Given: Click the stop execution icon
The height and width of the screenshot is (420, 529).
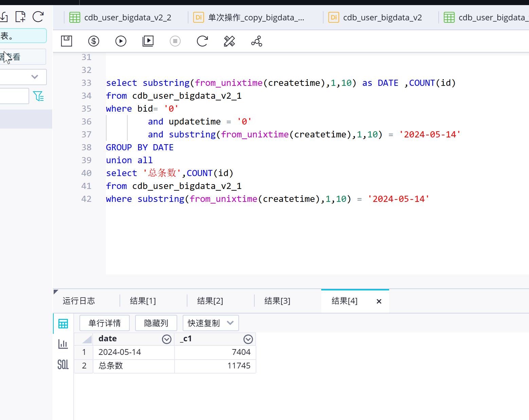Looking at the screenshot, I should 175,41.
